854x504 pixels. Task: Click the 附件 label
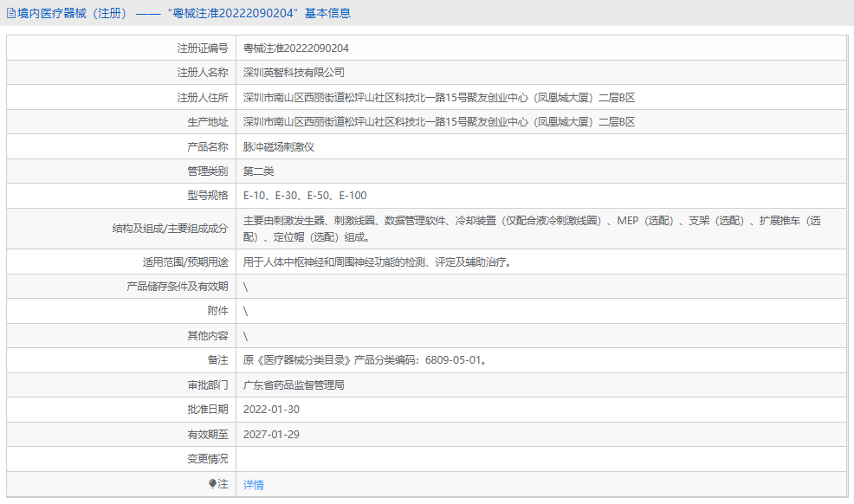point(218,311)
